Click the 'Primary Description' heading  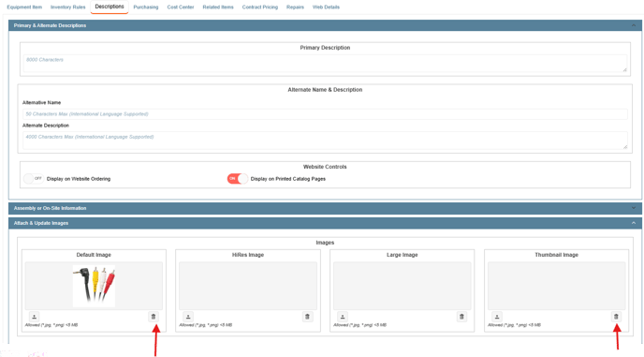pos(325,48)
